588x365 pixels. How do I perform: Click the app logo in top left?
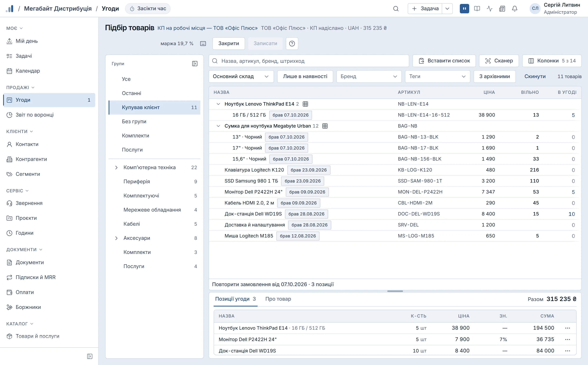coord(10,9)
